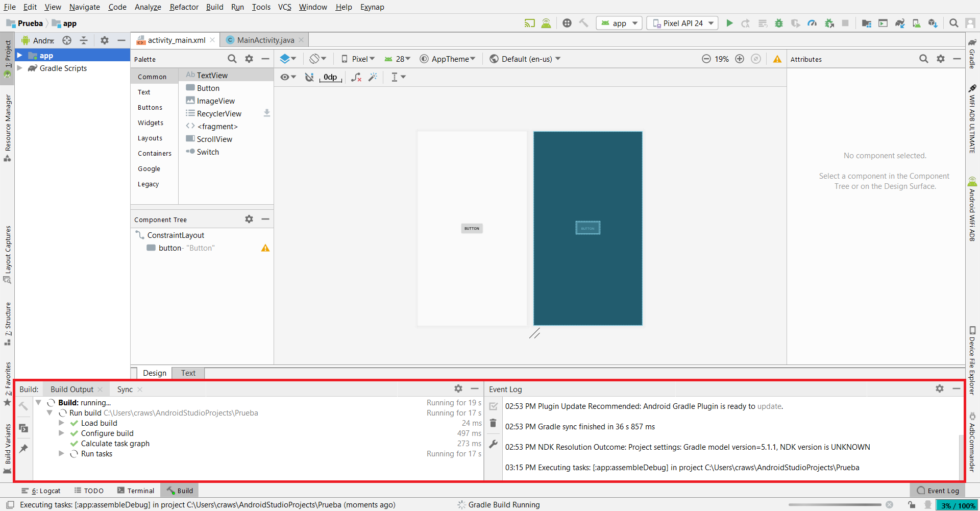The width and height of the screenshot is (980, 511).
Task: Open the Default (en-us) locale dropdown
Action: click(525, 59)
